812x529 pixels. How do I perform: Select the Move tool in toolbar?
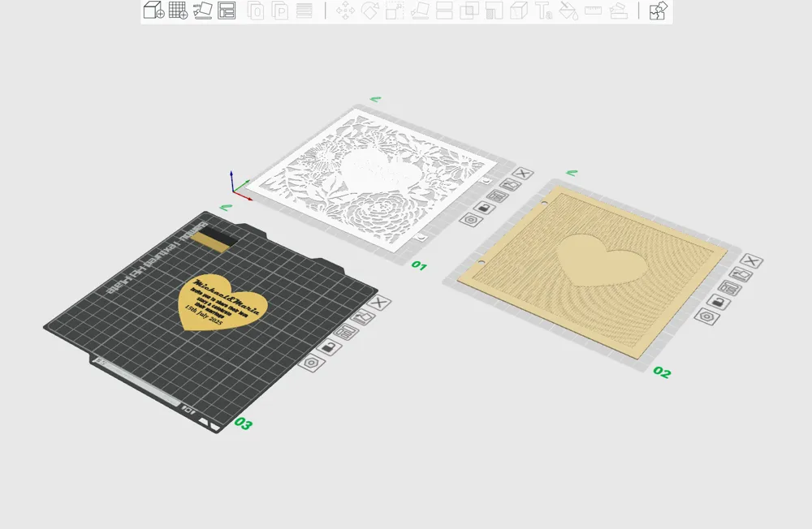click(345, 11)
